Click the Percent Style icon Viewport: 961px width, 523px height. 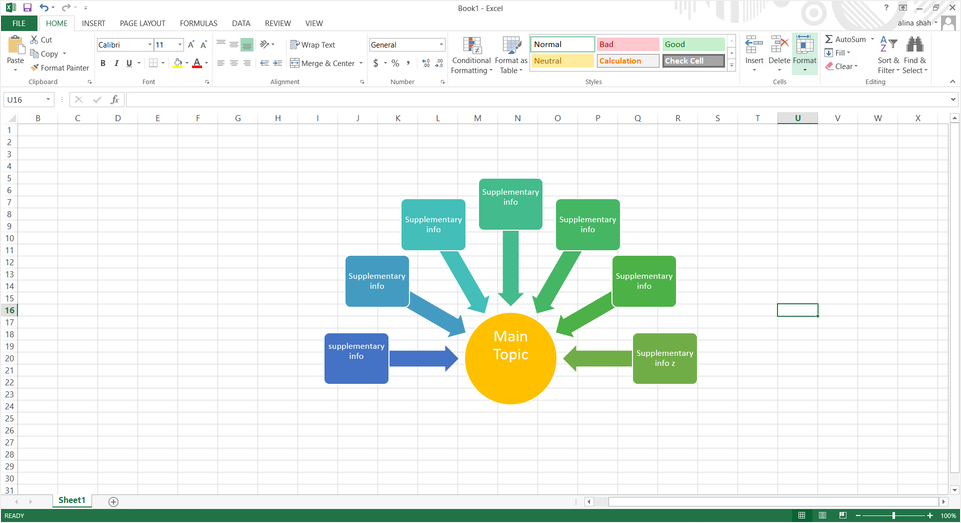(395, 63)
